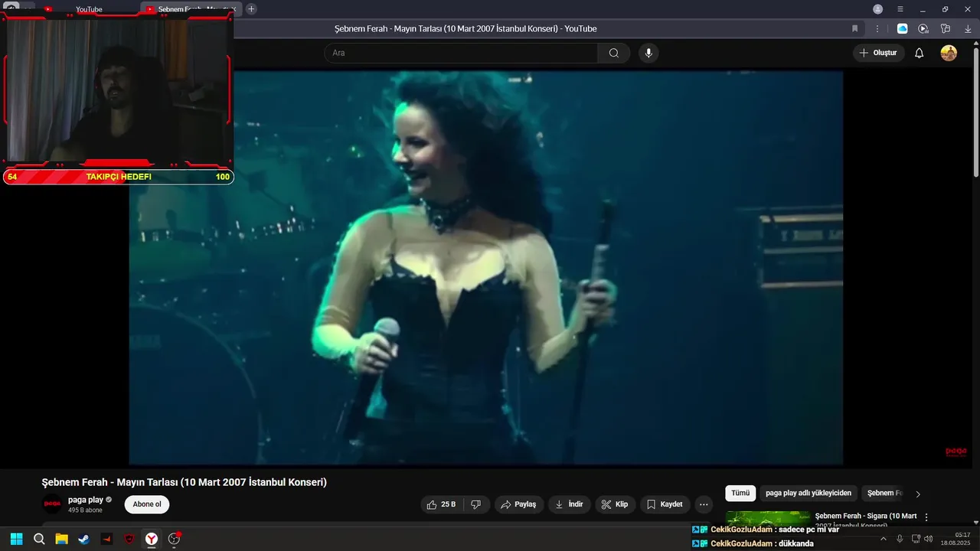Open the YouTube account avatar menu
The image size is (980, 551).
pos(949,53)
